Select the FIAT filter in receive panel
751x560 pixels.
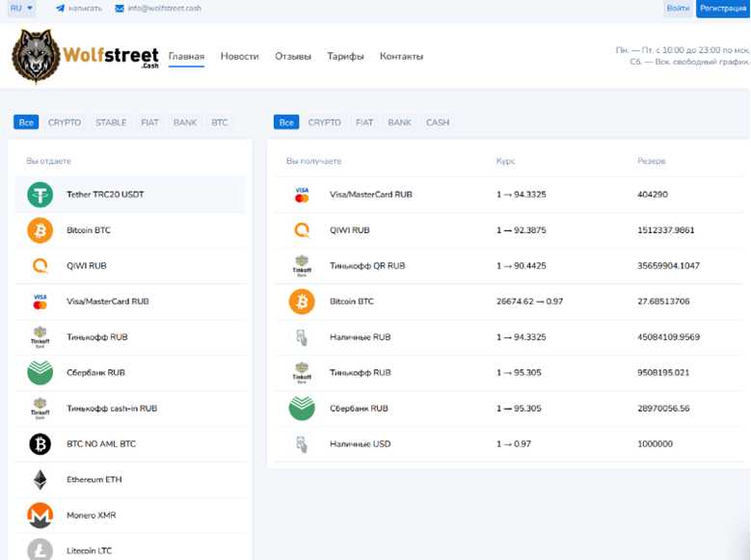click(364, 122)
